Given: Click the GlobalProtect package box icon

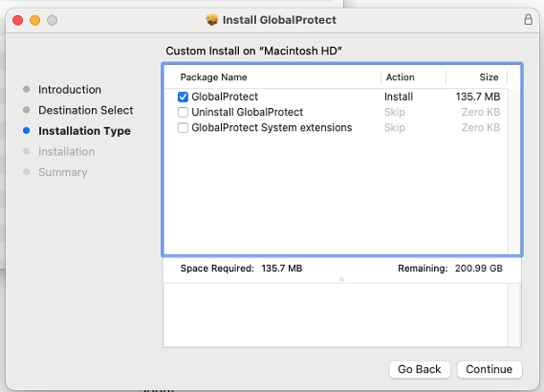Looking at the screenshot, I should (x=211, y=20).
